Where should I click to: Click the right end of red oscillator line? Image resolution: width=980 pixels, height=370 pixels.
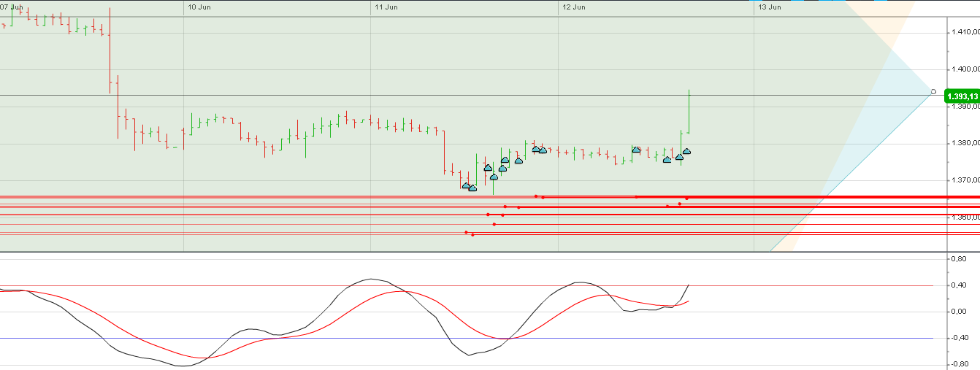coord(688,301)
